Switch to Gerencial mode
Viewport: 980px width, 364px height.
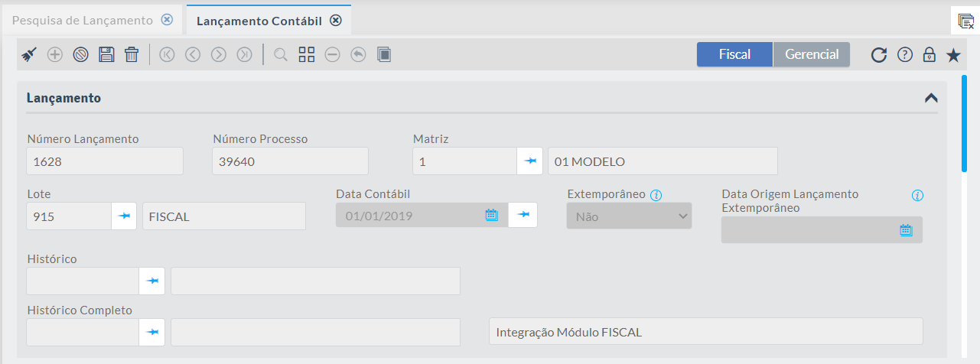[812, 54]
